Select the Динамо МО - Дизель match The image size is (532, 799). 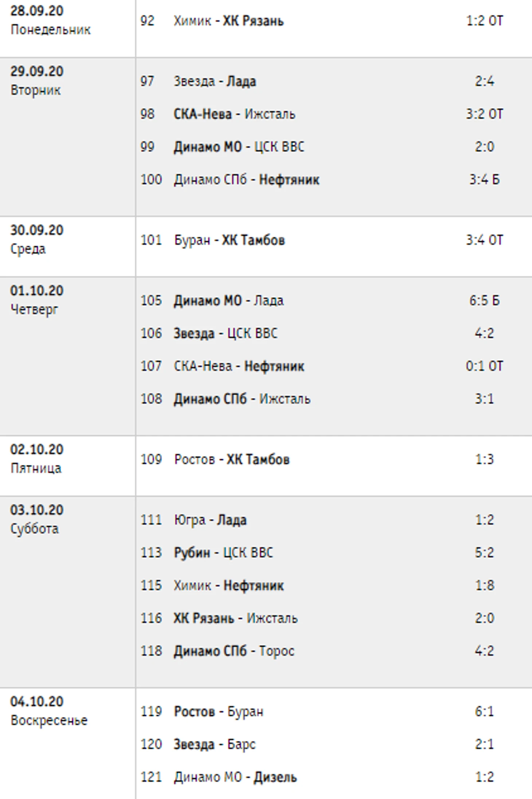click(x=235, y=777)
